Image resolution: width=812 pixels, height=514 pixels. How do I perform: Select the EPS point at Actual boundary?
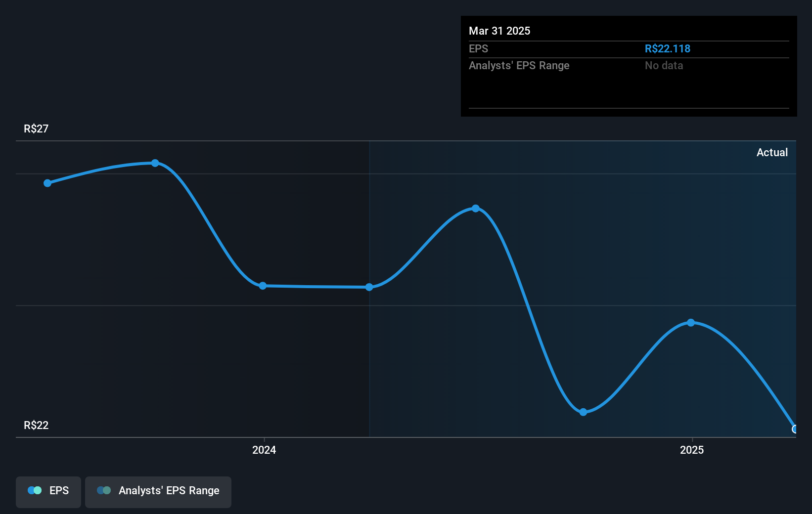point(369,287)
